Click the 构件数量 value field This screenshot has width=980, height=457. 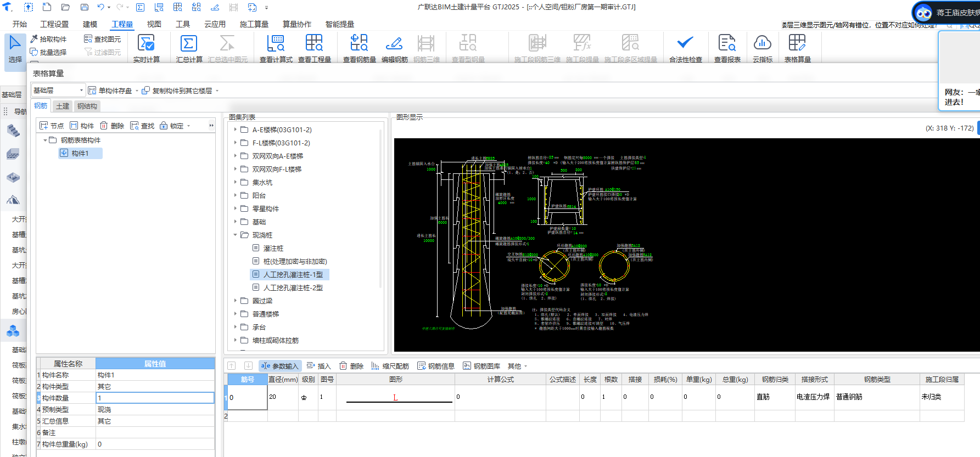click(155, 398)
